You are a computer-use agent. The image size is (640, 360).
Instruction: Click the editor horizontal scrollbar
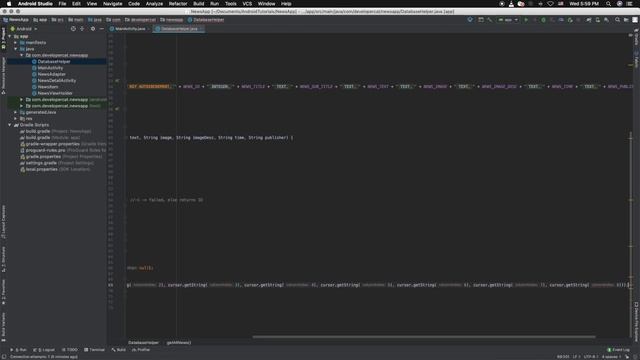[x=424, y=337]
